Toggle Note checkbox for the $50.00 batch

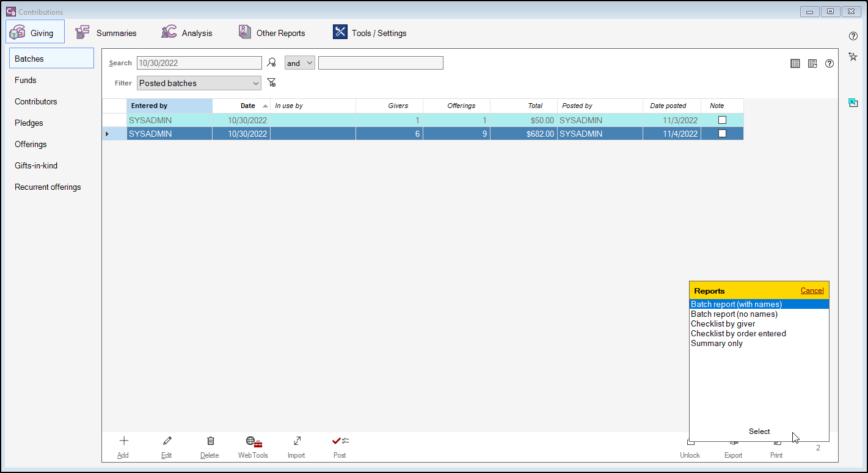click(x=722, y=120)
